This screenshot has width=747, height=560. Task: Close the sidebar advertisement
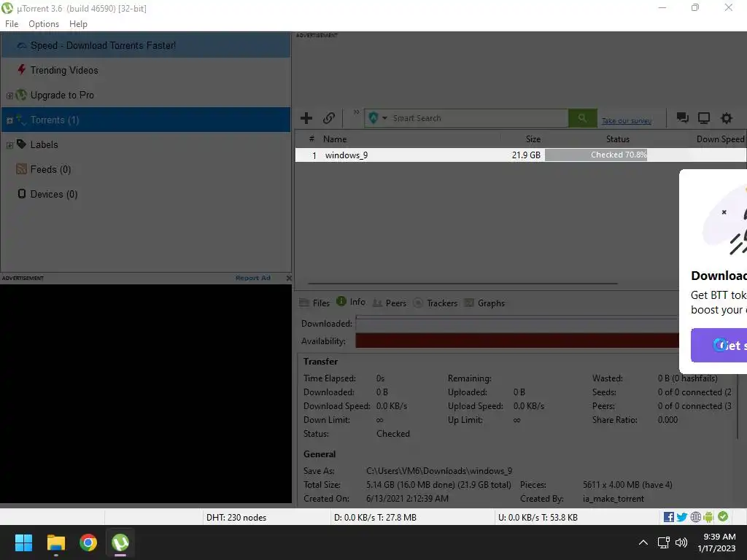(289, 278)
